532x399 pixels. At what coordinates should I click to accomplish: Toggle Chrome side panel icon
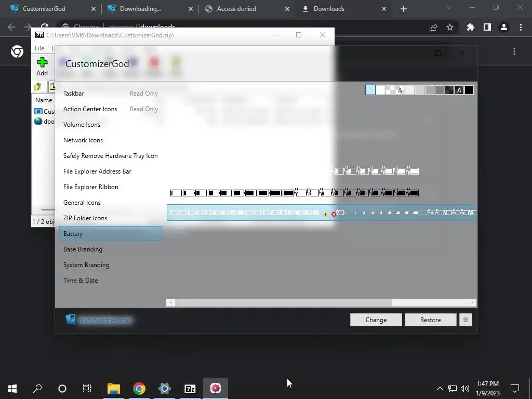487,27
